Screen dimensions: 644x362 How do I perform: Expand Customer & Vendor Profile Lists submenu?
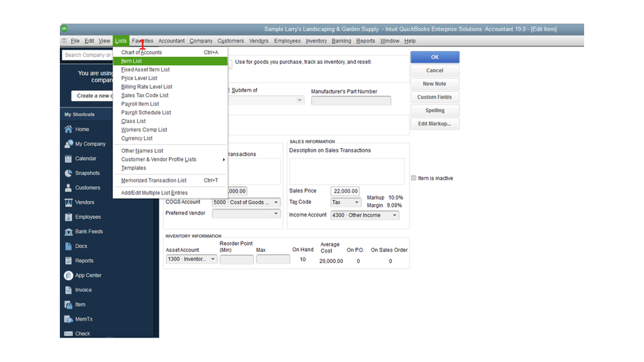(170, 159)
